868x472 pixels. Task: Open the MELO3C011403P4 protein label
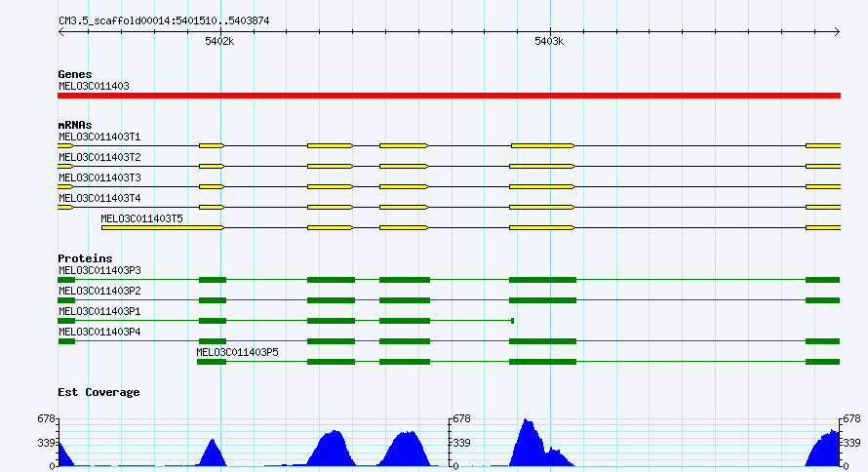click(x=99, y=332)
